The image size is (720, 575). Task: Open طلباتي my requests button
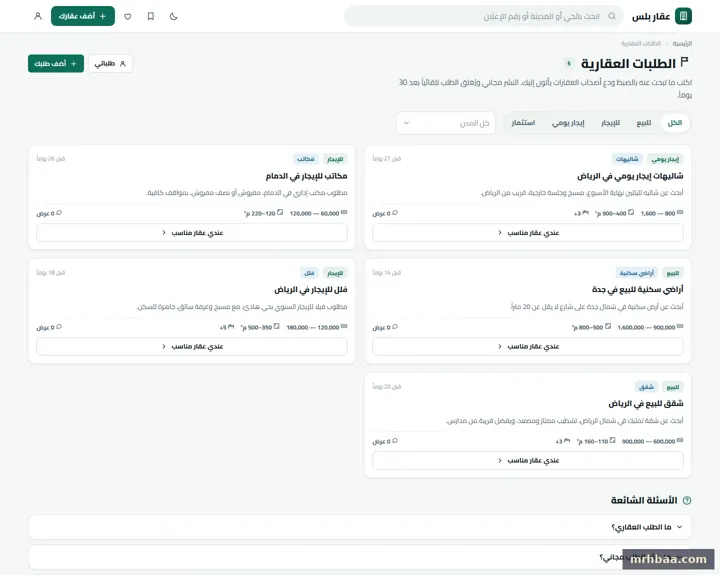tap(110, 63)
